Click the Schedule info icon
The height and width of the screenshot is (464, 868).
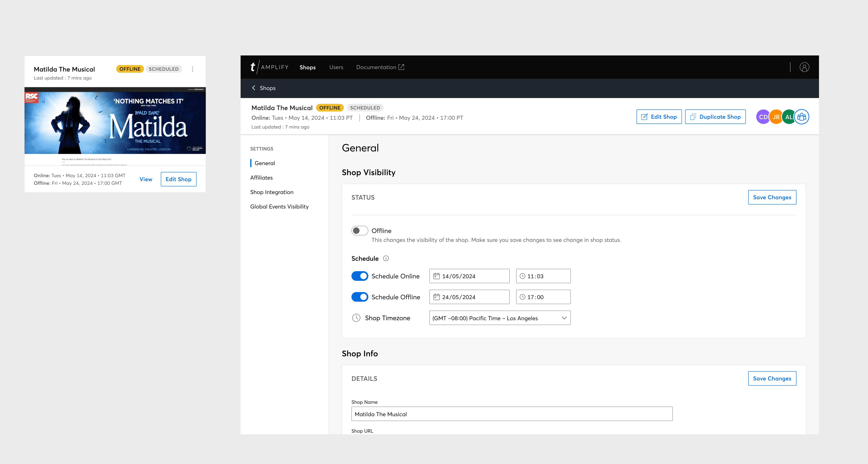[386, 259]
